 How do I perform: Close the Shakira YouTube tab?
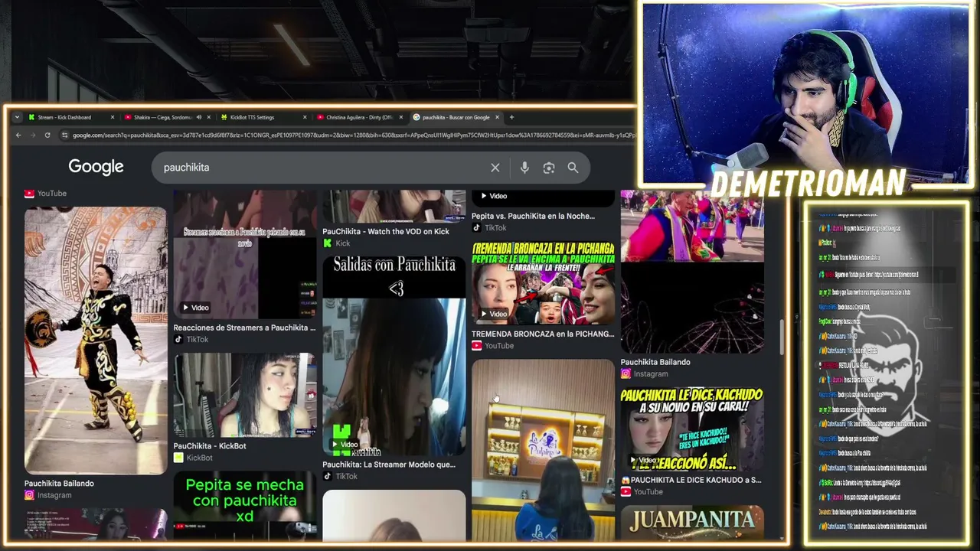(208, 117)
